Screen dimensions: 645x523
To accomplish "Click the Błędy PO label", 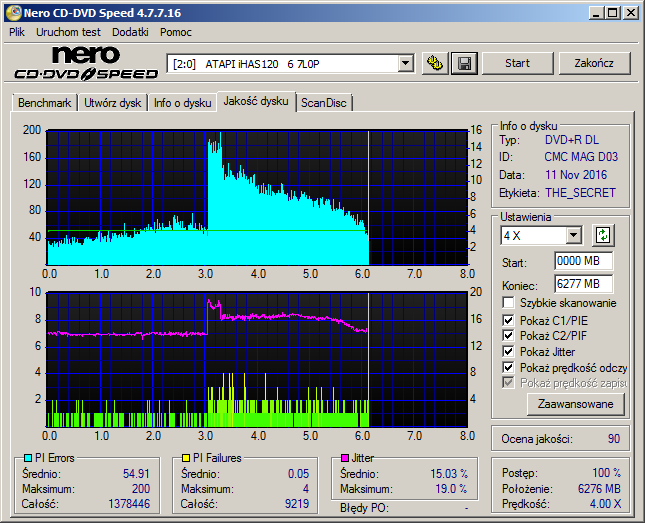I will click(364, 508).
